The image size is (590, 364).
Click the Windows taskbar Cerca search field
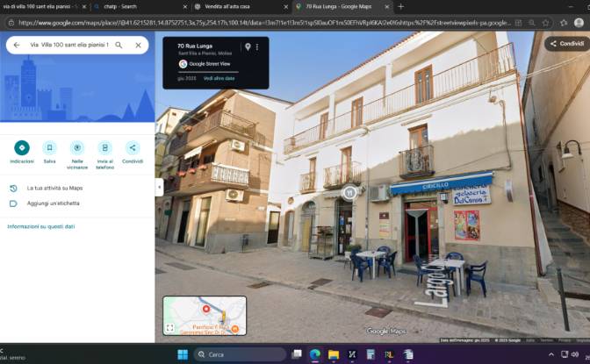click(240, 354)
